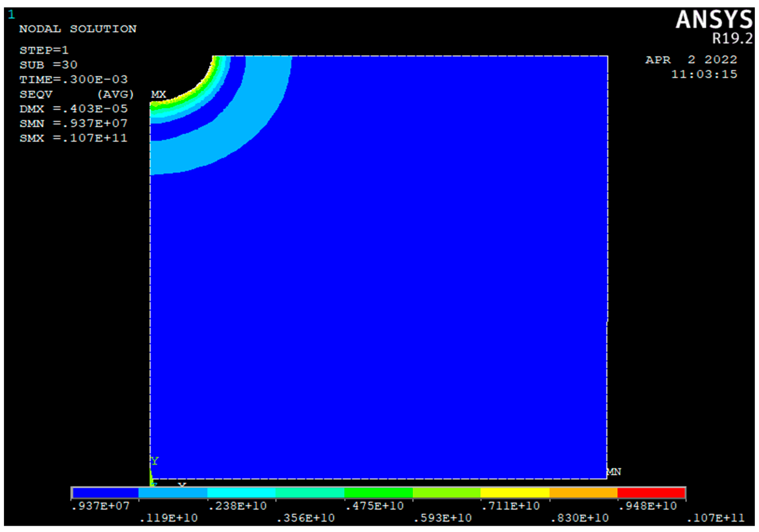Click the Y axis triad label

154,461
